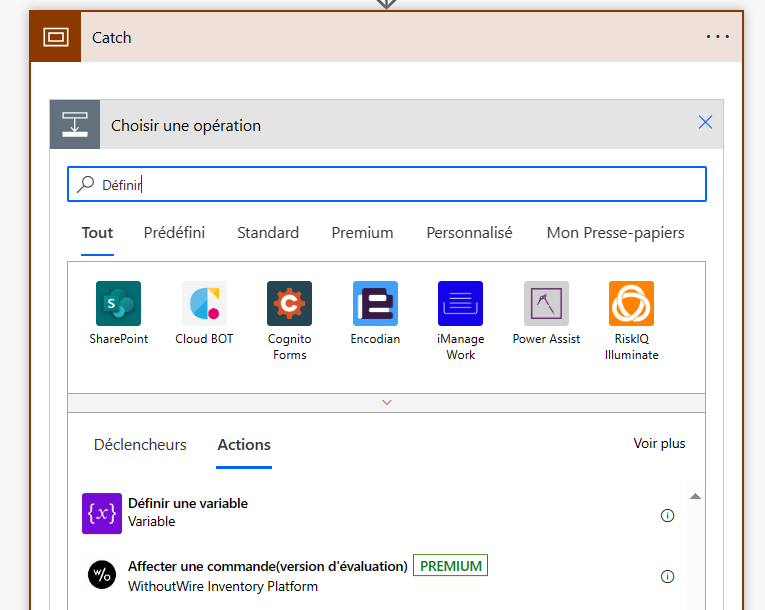Select the Actions tab
765x610 pixels.
click(x=244, y=445)
